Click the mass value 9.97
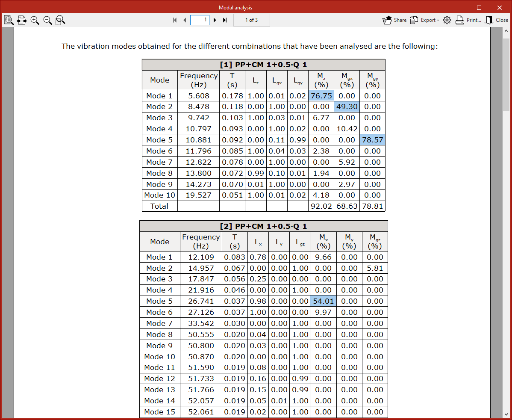This screenshot has width=512, height=420. pos(323,312)
